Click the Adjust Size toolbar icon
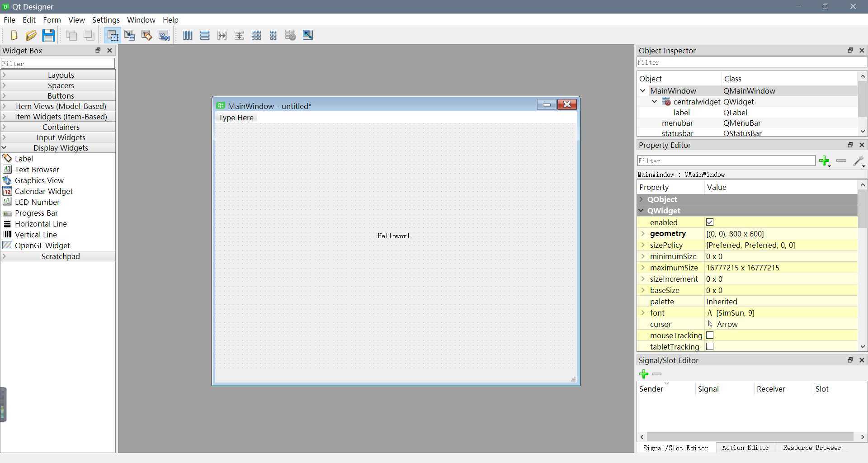 pos(308,35)
